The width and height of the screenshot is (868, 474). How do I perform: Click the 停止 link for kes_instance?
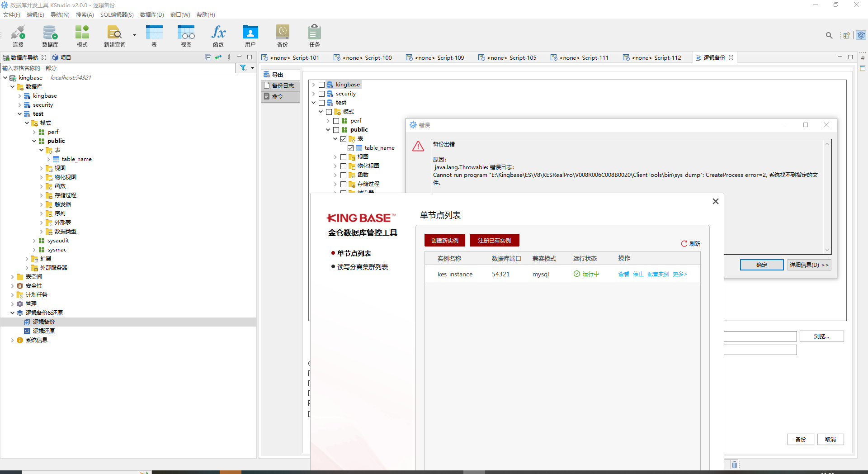click(x=638, y=274)
